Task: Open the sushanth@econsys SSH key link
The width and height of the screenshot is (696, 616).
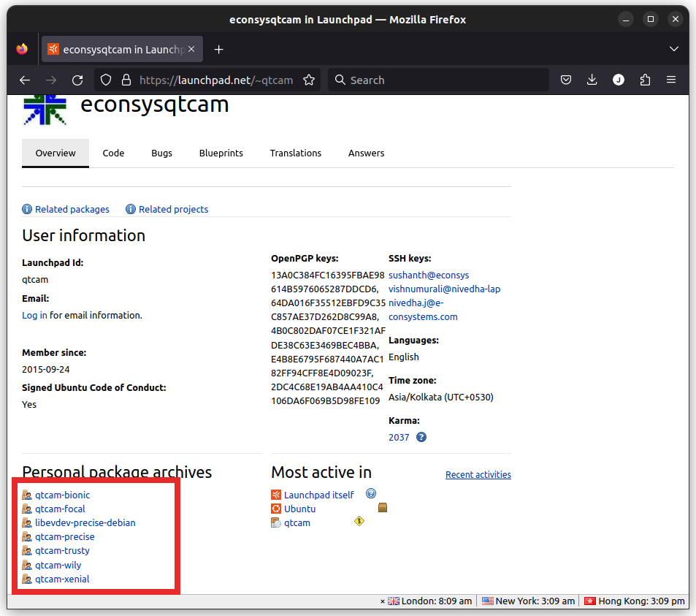Action: pyautogui.click(x=429, y=275)
